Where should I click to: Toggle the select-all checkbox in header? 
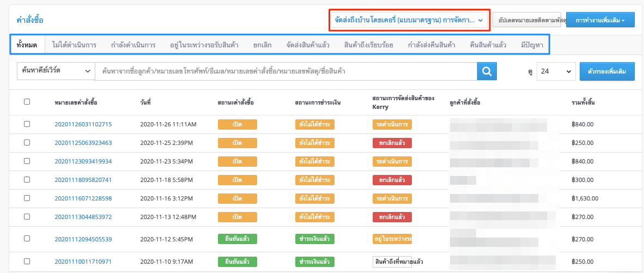tap(27, 102)
